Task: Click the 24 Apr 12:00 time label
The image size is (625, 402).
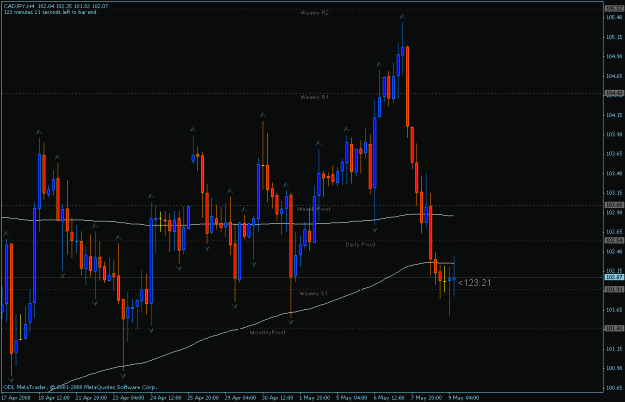Action: pos(165,398)
